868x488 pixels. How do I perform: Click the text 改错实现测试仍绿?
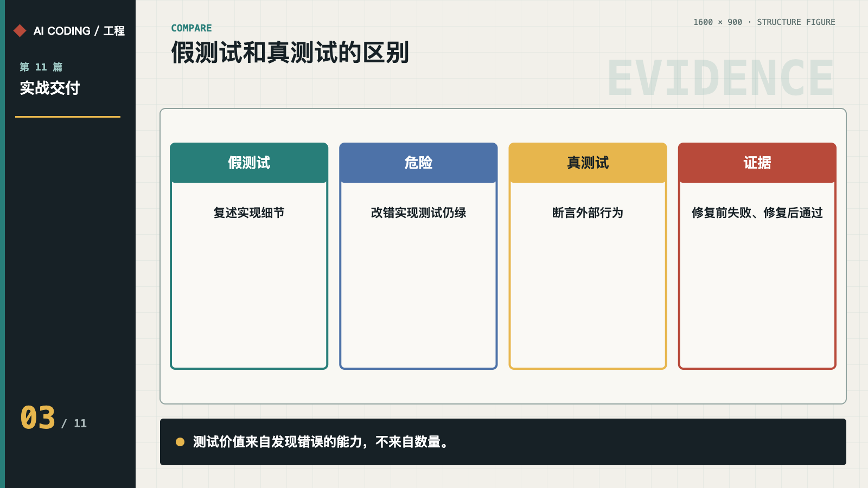418,213
